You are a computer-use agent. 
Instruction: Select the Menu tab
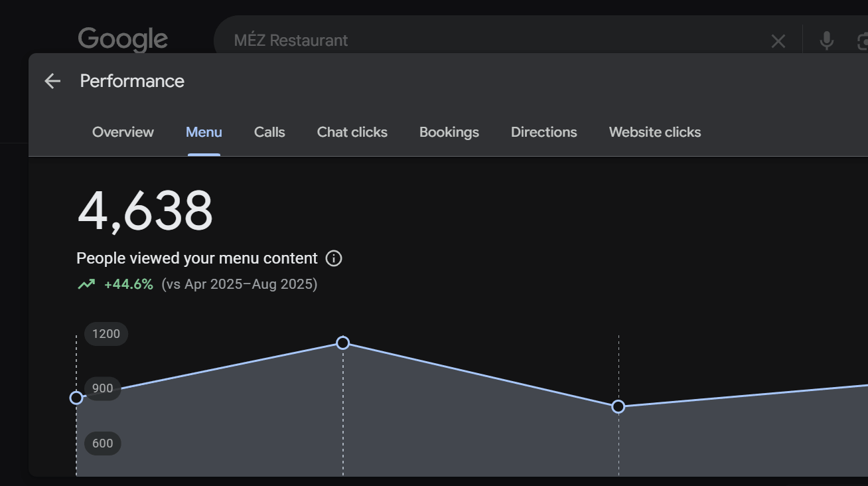[204, 132]
